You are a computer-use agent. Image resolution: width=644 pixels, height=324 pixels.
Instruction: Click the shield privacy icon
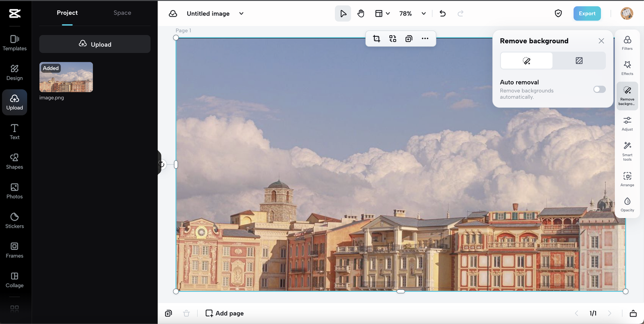[558, 14]
